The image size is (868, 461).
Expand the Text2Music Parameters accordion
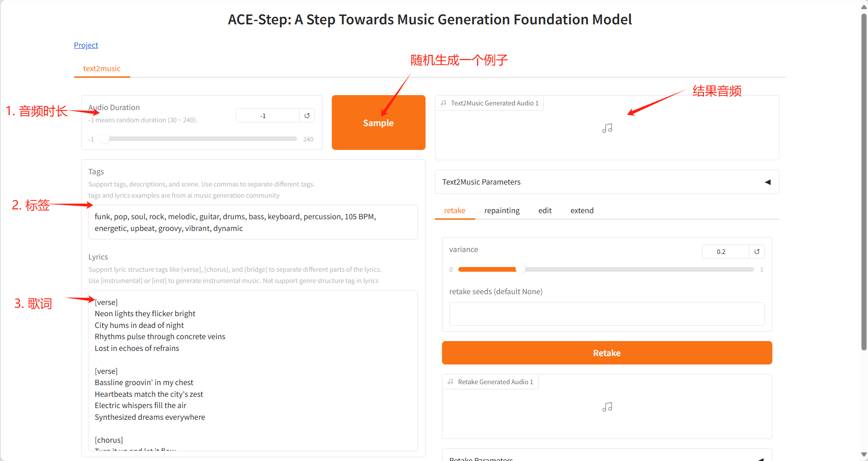click(x=767, y=182)
